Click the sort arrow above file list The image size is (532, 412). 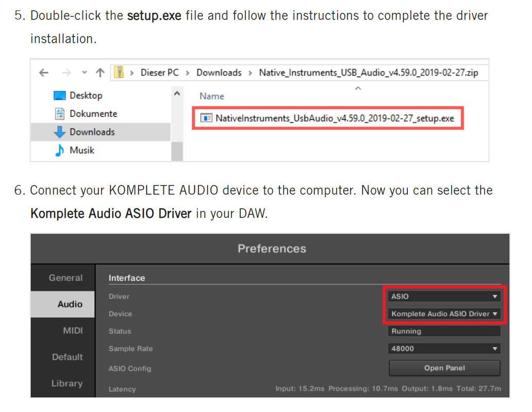point(358,89)
